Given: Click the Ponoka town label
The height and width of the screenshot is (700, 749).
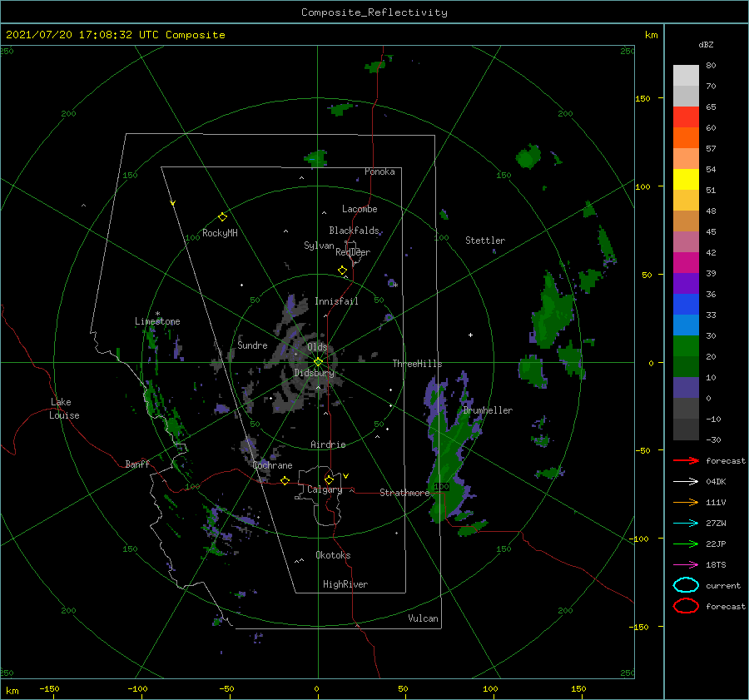Looking at the screenshot, I should tap(379, 171).
